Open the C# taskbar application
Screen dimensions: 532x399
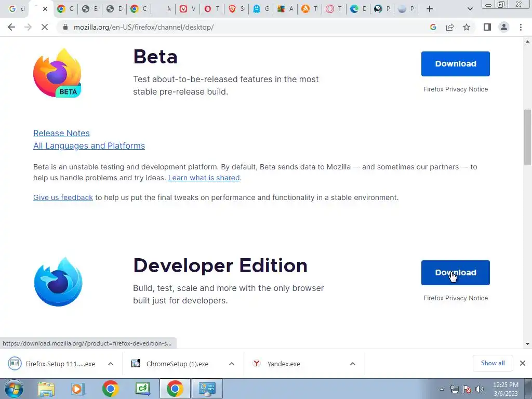click(x=142, y=389)
